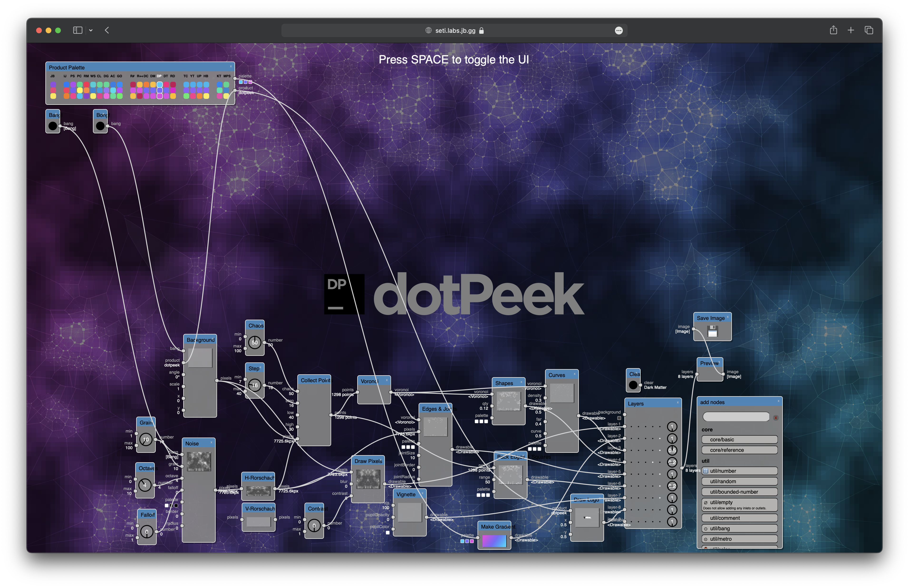909x588 pixels.
Task: Click the Octaves knob showing 4
Action: point(145,485)
